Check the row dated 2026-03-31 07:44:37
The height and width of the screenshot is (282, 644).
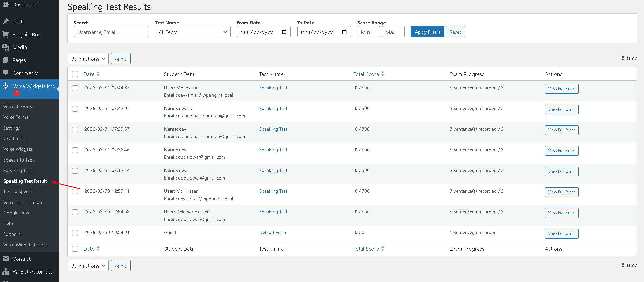[x=75, y=88]
